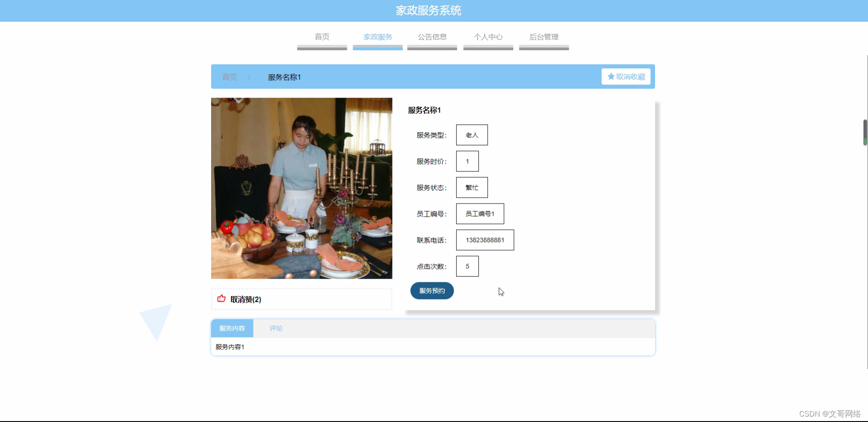Screen dimensions: 868x422
Task: Click the phone number 13823888881 field
Action: pyautogui.click(x=485, y=240)
